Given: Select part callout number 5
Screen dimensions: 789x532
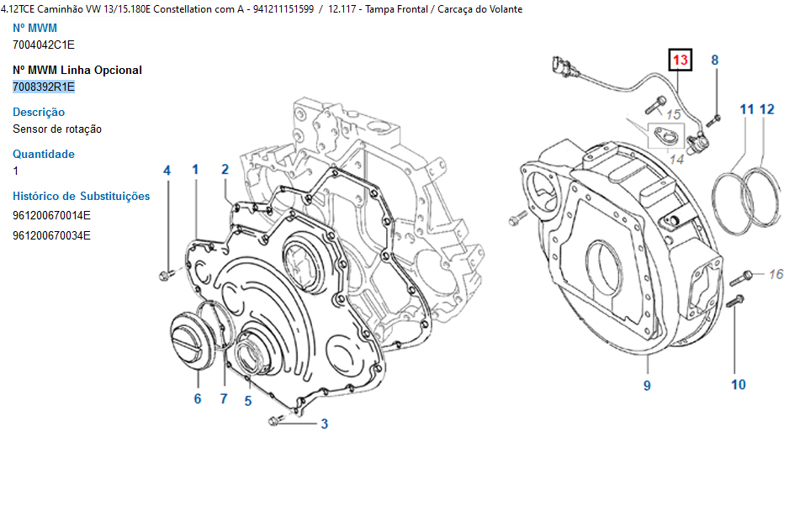Looking at the screenshot, I should pos(248,401).
